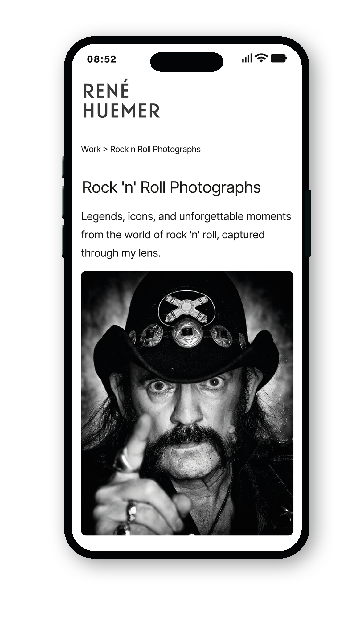Viewport: 364px width, 619px height.
Task: Open the Work breadcrumb link
Action: point(91,149)
